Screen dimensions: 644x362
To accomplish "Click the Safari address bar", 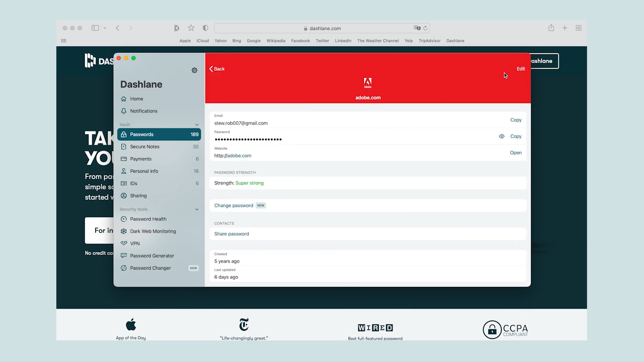I will coord(322,28).
